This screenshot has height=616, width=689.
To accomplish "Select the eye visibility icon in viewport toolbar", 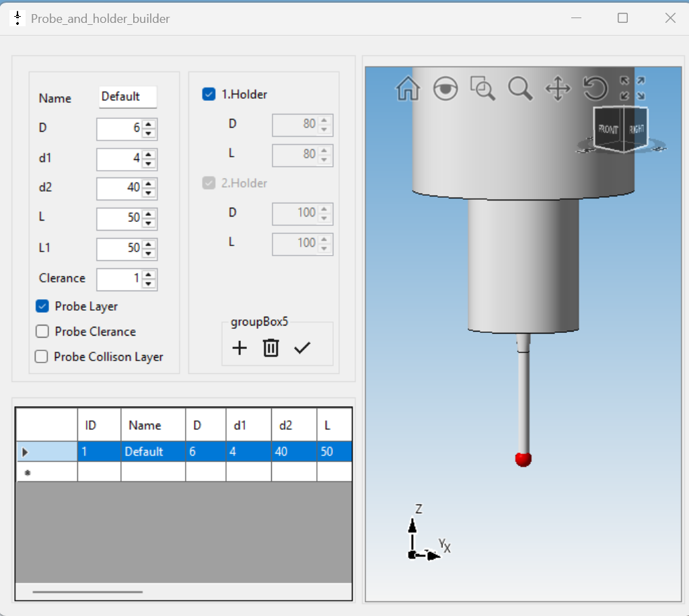I will click(445, 88).
